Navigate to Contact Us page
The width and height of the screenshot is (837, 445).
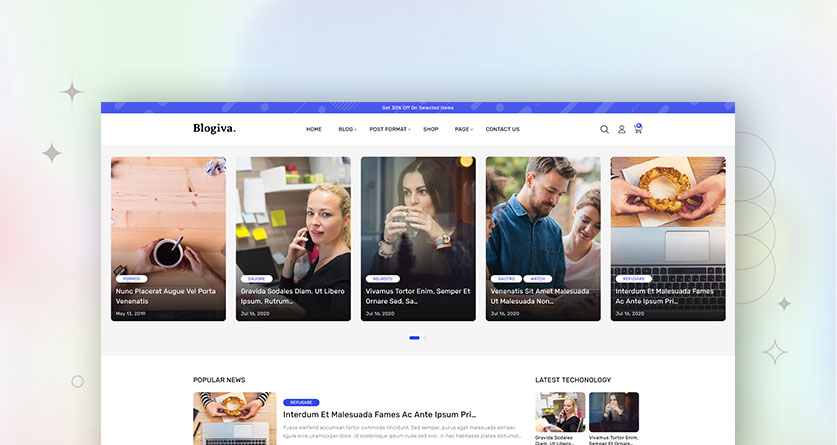click(502, 129)
